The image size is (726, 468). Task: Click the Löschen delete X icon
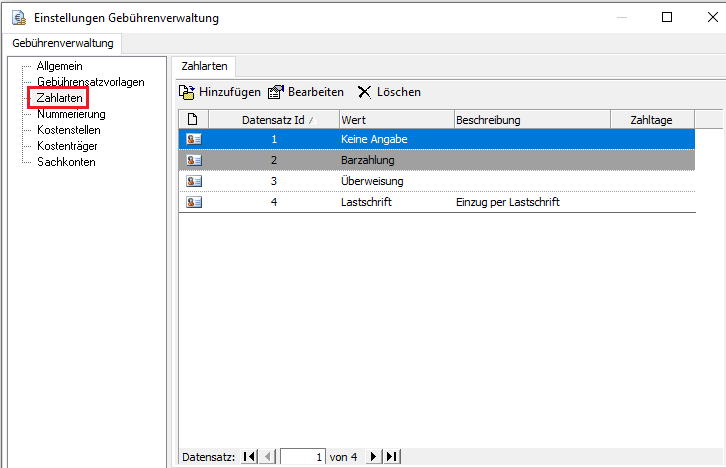coord(365,92)
